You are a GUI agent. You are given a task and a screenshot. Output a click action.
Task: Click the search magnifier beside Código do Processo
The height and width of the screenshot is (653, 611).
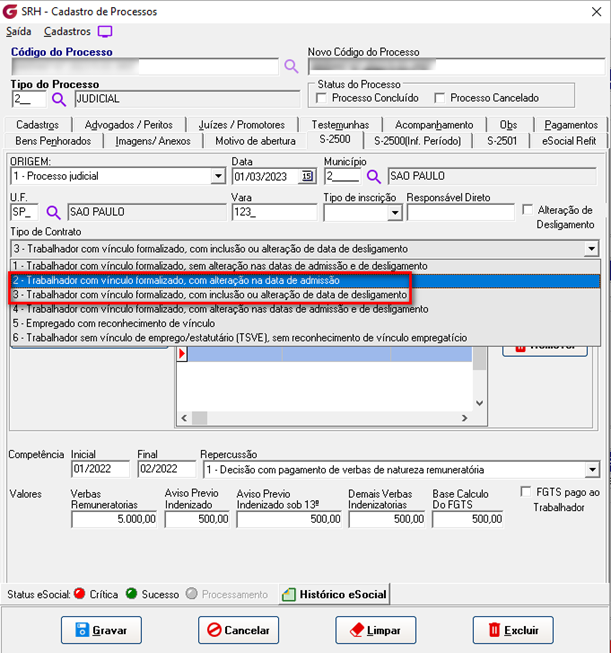(x=291, y=66)
